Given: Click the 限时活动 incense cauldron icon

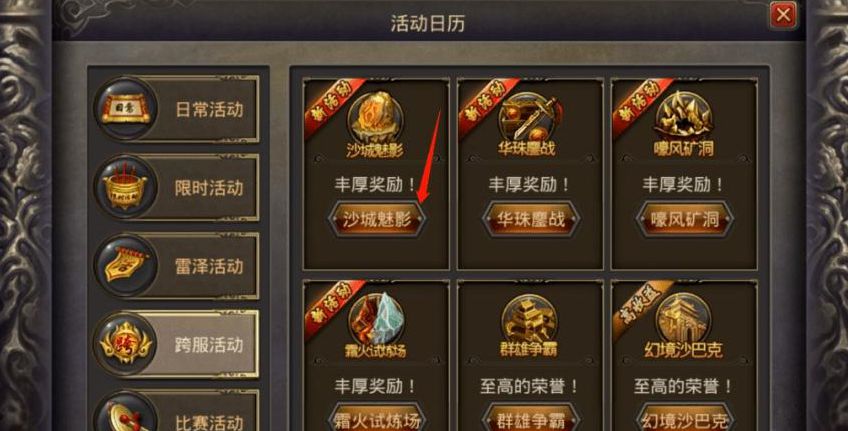Looking at the screenshot, I should point(126,187).
